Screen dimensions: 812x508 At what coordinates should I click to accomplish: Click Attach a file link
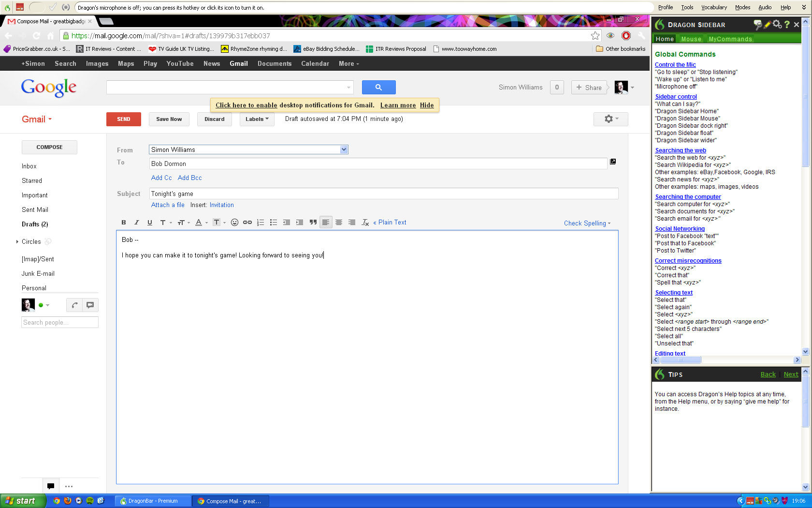pos(168,205)
